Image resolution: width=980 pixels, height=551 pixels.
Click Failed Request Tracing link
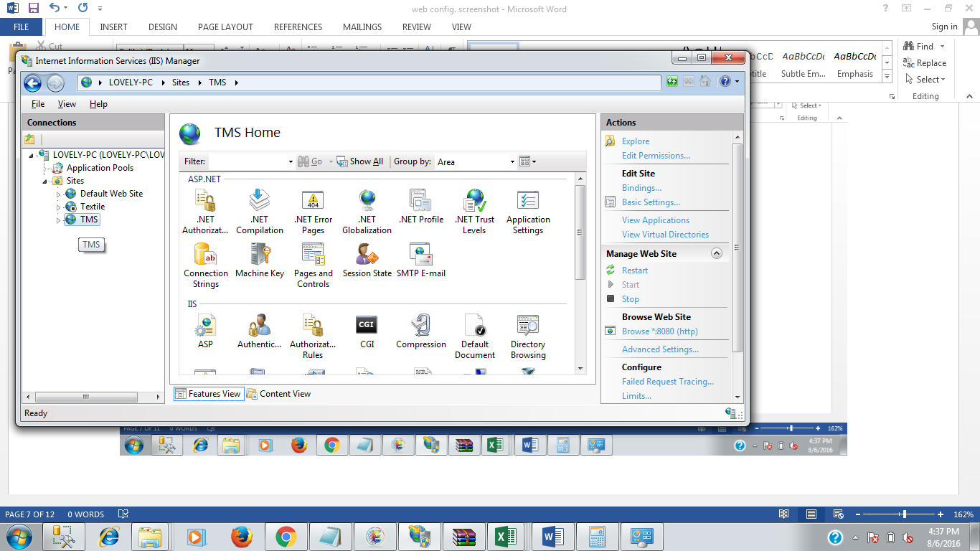[x=668, y=382]
